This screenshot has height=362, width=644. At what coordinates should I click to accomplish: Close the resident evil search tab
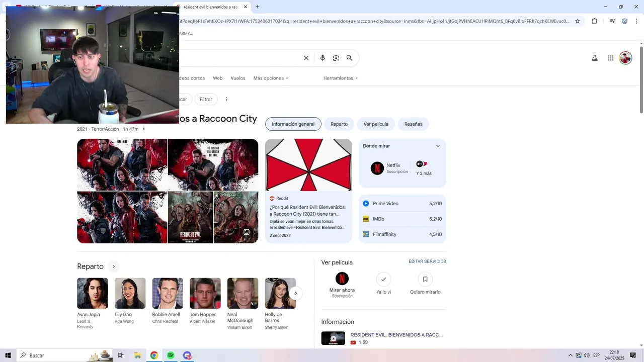(x=246, y=7)
